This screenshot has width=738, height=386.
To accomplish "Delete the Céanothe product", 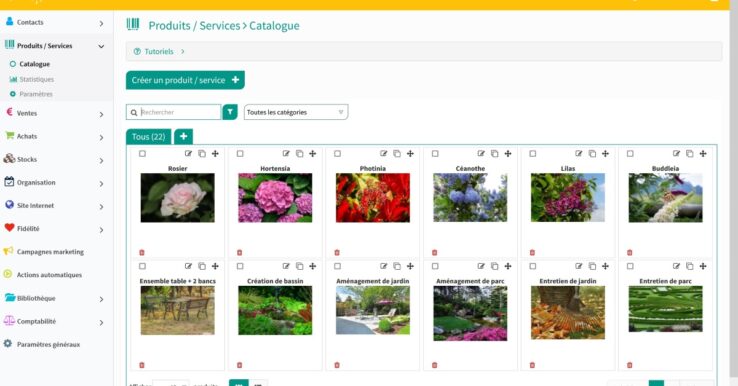I will (434, 252).
